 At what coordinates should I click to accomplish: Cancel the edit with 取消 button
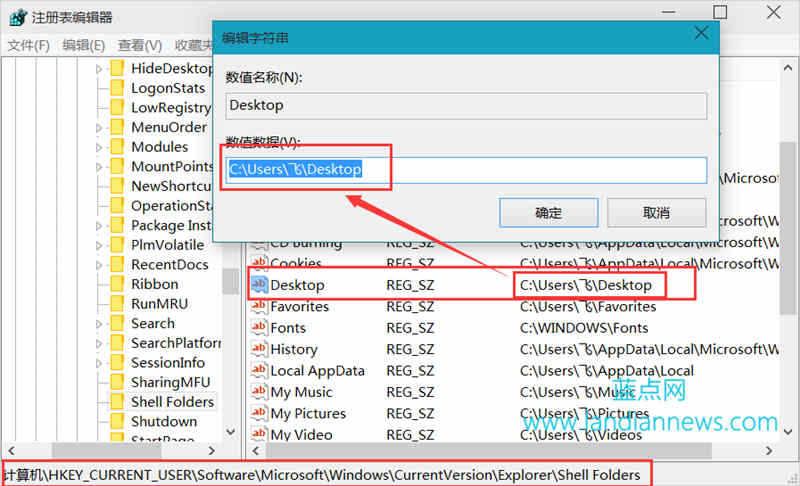click(x=656, y=213)
